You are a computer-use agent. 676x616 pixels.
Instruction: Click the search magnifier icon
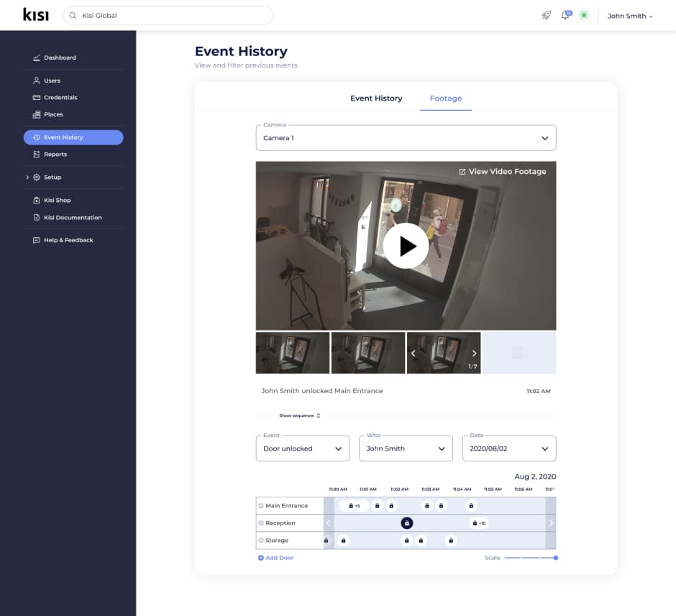click(73, 16)
